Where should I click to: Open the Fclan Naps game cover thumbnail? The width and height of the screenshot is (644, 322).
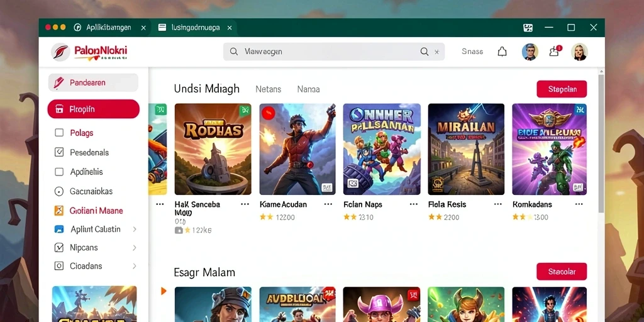(382, 149)
